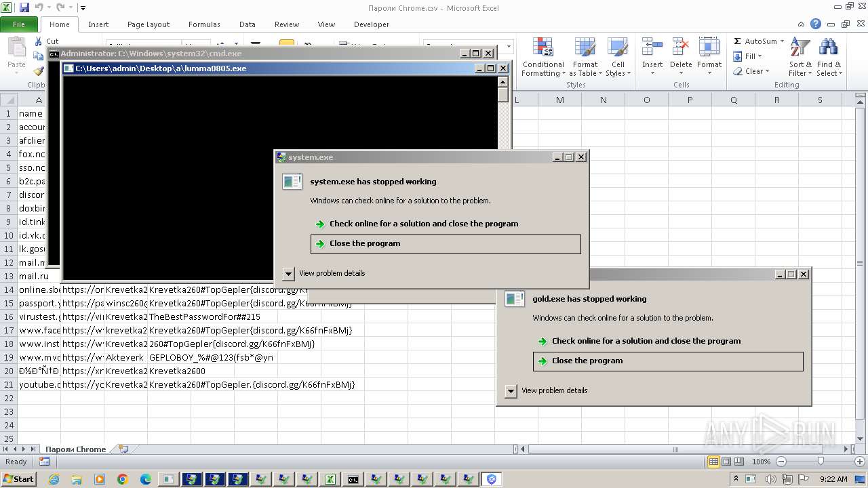Go to last sheet using navigation arrow
868x488 pixels.
click(x=33, y=449)
